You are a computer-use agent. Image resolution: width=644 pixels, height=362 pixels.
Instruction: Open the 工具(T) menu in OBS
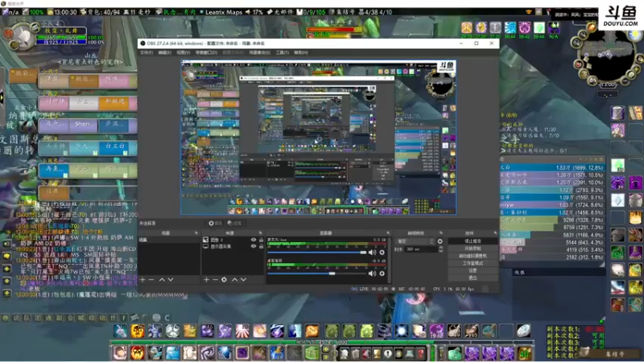pyautogui.click(x=283, y=52)
